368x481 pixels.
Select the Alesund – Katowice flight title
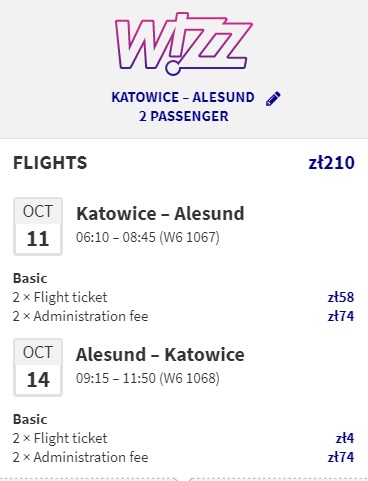[x=160, y=355]
